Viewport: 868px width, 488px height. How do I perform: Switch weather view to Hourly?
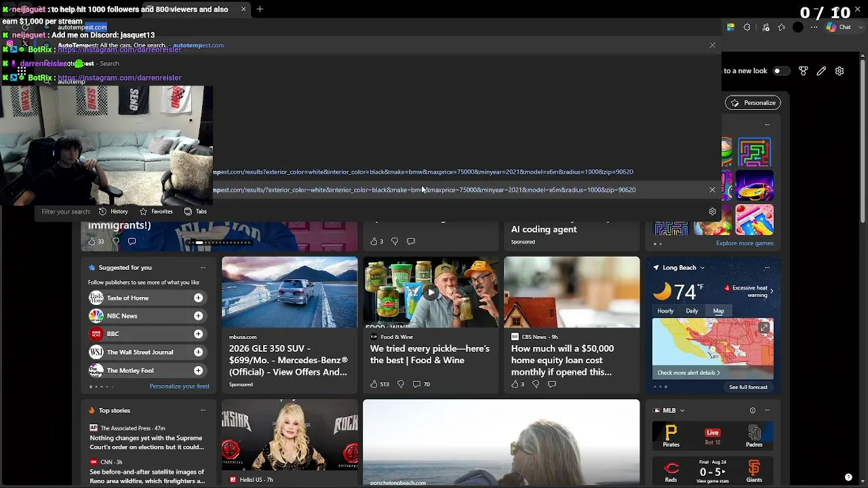click(665, 311)
